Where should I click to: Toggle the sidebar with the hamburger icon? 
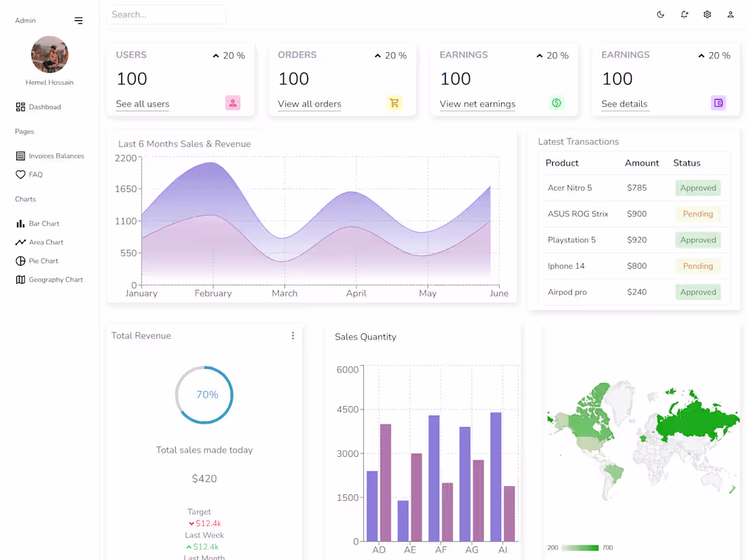[79, 20]
